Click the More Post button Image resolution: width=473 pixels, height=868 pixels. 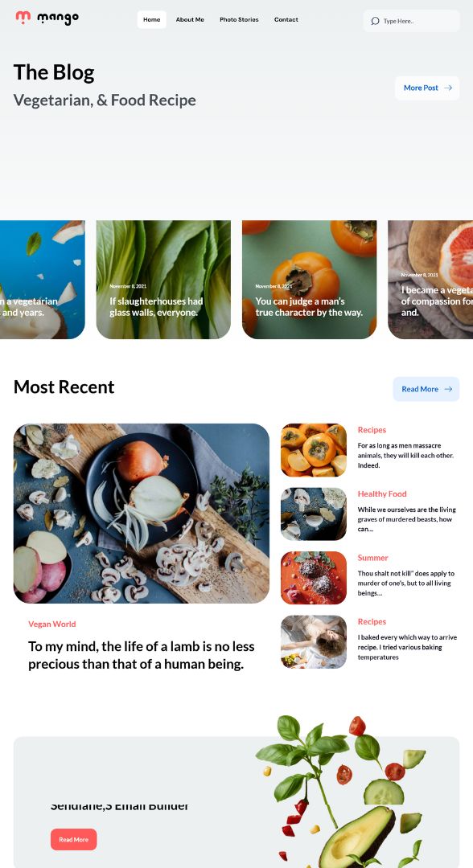427,88
